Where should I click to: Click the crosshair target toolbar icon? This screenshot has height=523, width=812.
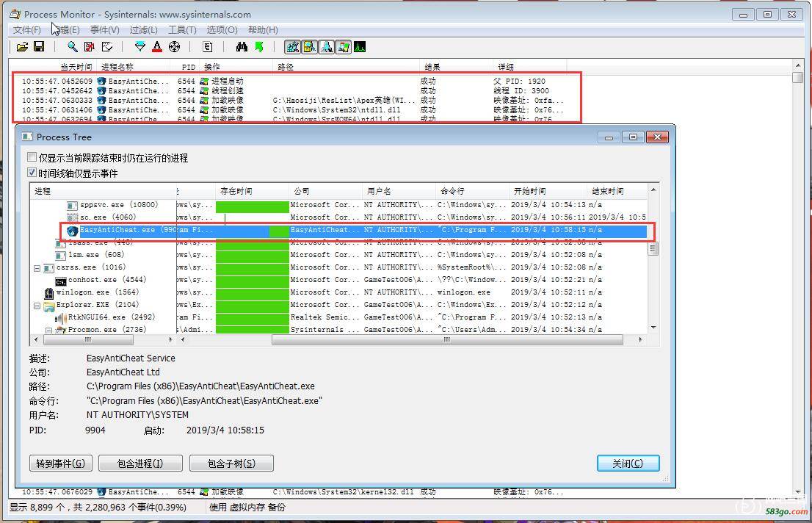point(175,47)
